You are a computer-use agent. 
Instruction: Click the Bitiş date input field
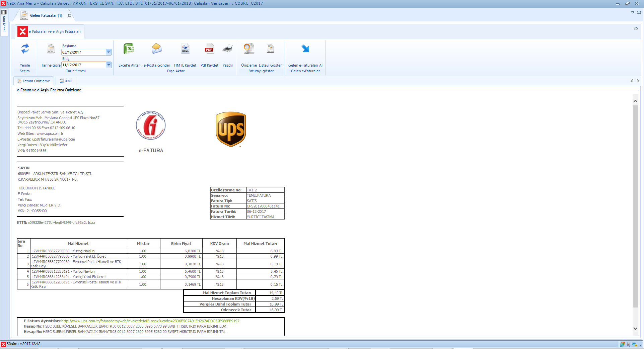tap(83, 65)
